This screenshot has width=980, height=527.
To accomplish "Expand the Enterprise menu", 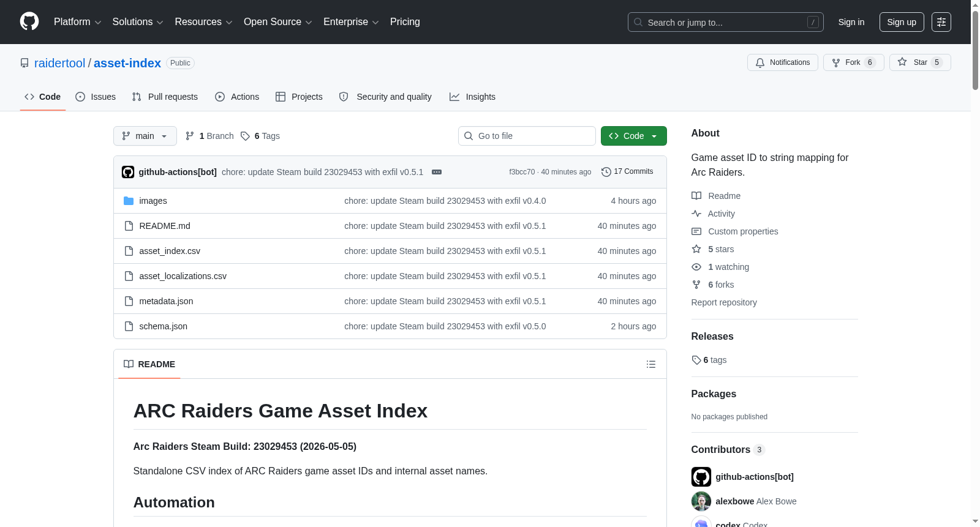I will 351,22.
